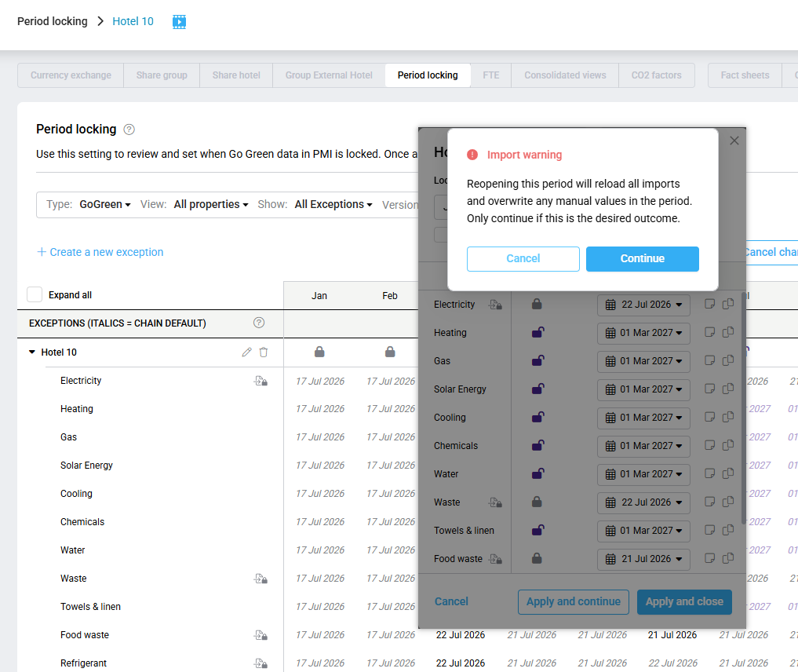Tick the Expand all checkbox
Viewport: 798px width, 672px height.
point(35,294)
